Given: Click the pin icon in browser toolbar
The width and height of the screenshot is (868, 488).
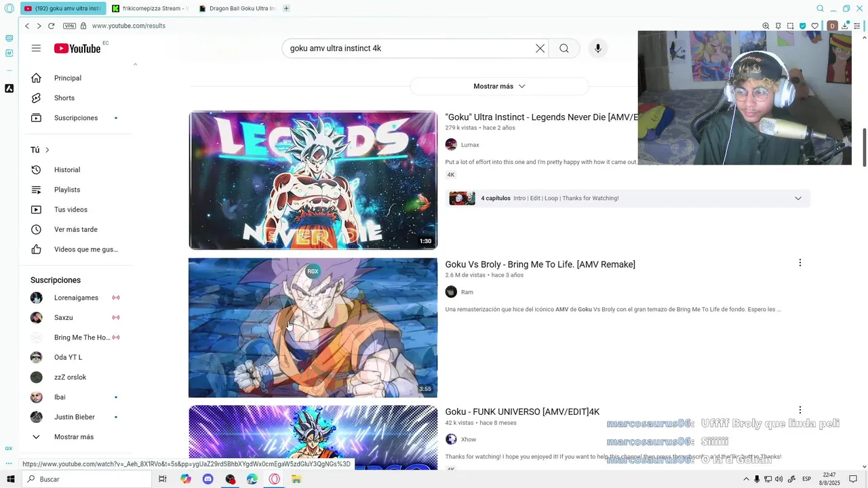Looking at the screenshot, I should [x=778, y=26].
